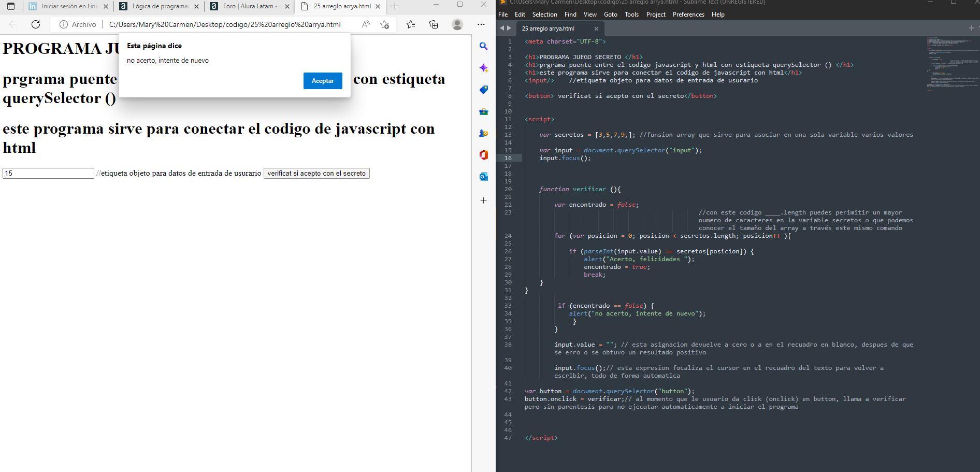Click the plus icon to customize sidebar
This screenshot has height=472, width=980.
484,200
